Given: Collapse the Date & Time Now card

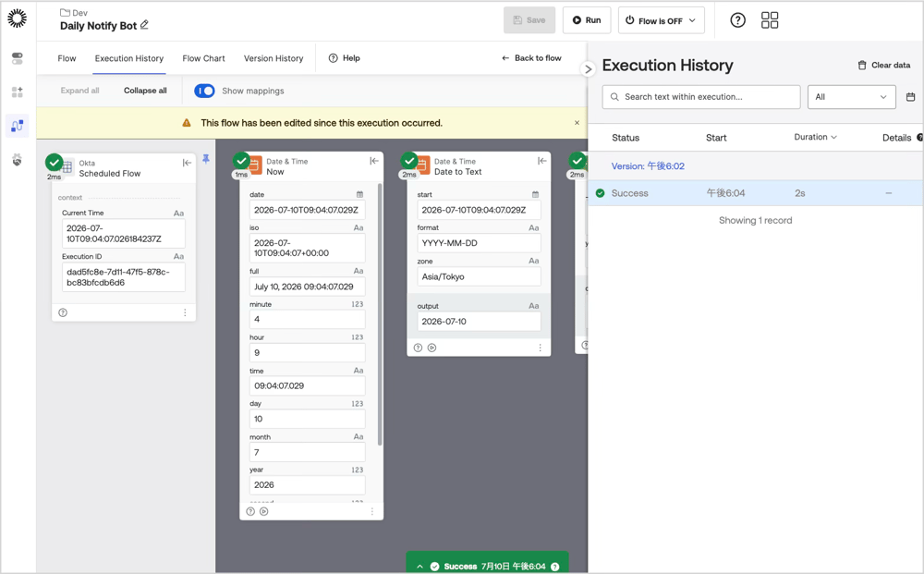Looking at the screenshot, I should pyautogui.click(x=374, y=161).
